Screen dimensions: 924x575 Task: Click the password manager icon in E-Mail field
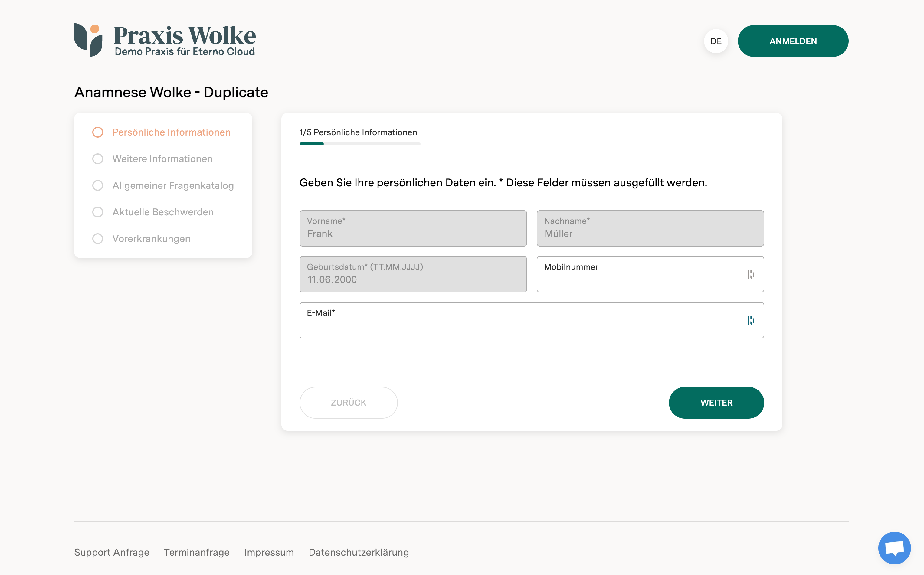click(751, 320)
